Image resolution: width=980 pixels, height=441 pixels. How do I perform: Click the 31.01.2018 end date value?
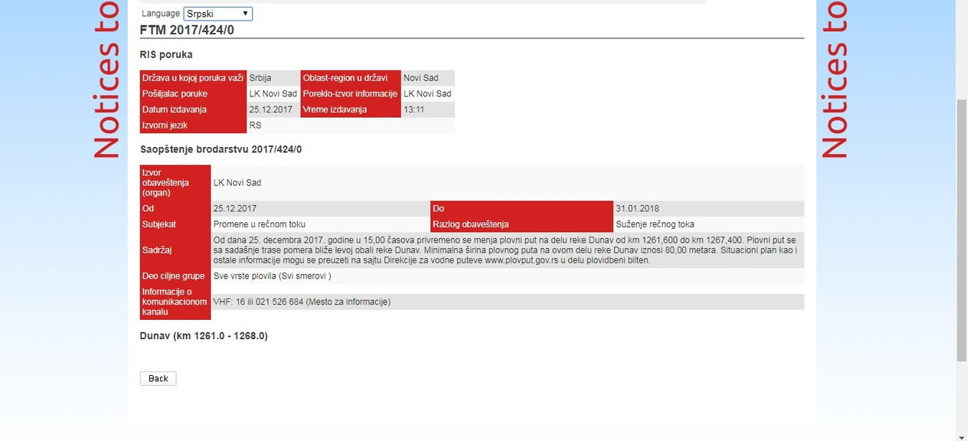[x=637, y=208]
